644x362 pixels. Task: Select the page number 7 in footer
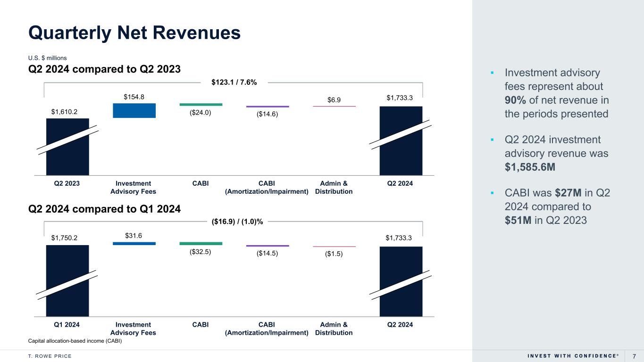pyautogui.click(x=634, y=356)
